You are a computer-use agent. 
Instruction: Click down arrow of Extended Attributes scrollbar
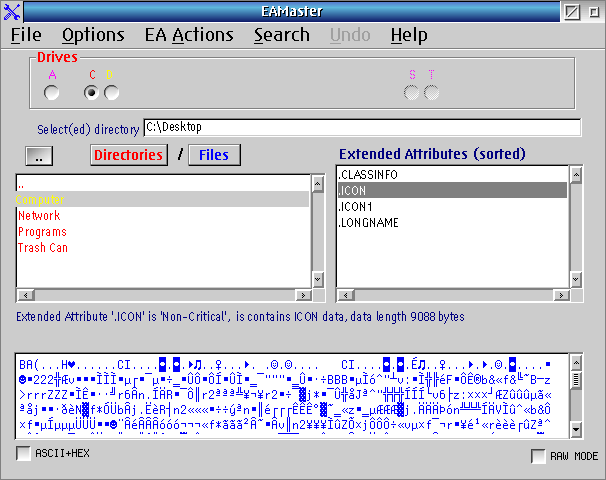(576, 279)
